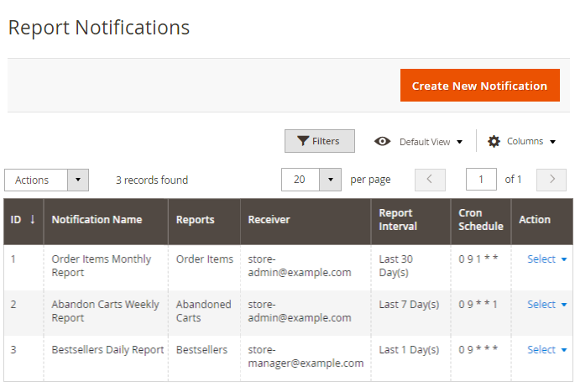Open the Filters panel
This screenshot has width=575, height=392.
pyautogui.click(x=319, y=141)
